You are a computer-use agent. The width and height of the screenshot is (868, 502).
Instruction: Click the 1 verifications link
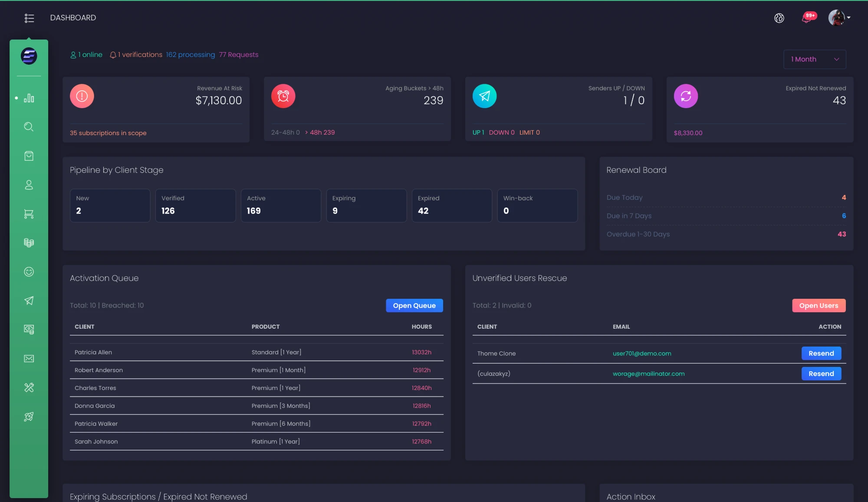click(136, 55)
